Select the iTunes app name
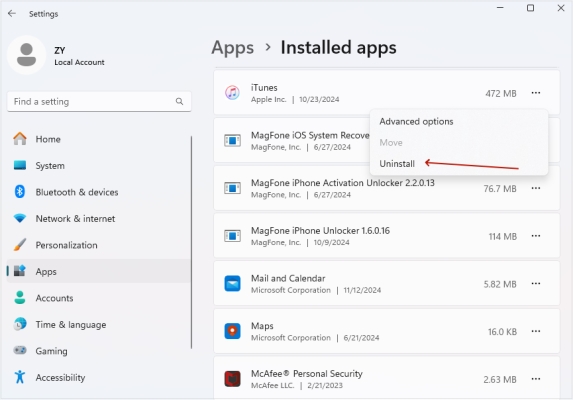573x400 pixels. click(x=264, y=88)
